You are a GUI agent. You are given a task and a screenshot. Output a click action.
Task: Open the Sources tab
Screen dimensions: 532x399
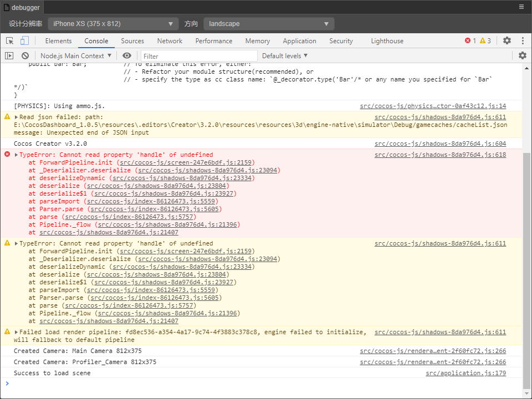pos(132,40)
